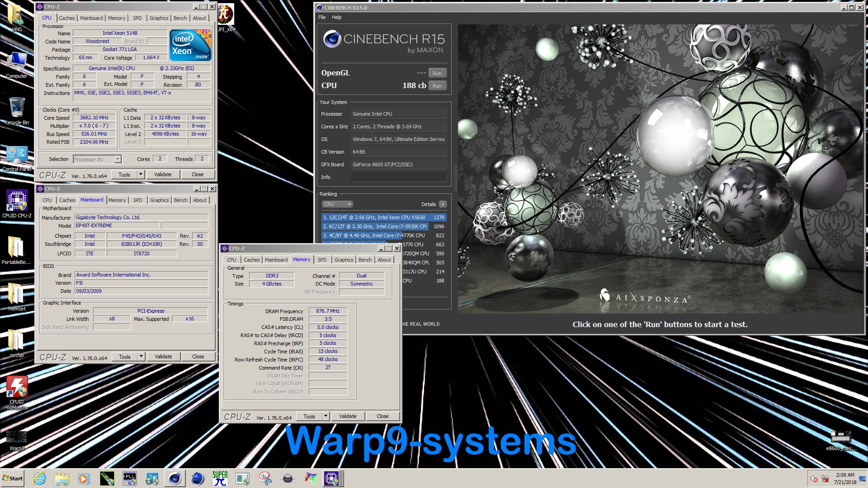The width and height of the screenshot is (868, 488).
Task: Open Internet Explorer from taskbar
Action: (40, 479)
